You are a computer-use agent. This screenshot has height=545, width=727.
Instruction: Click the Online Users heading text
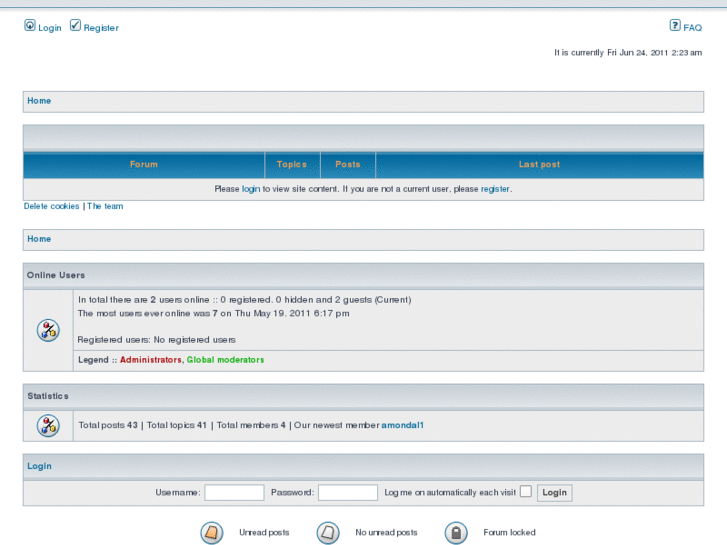[56, 275]
